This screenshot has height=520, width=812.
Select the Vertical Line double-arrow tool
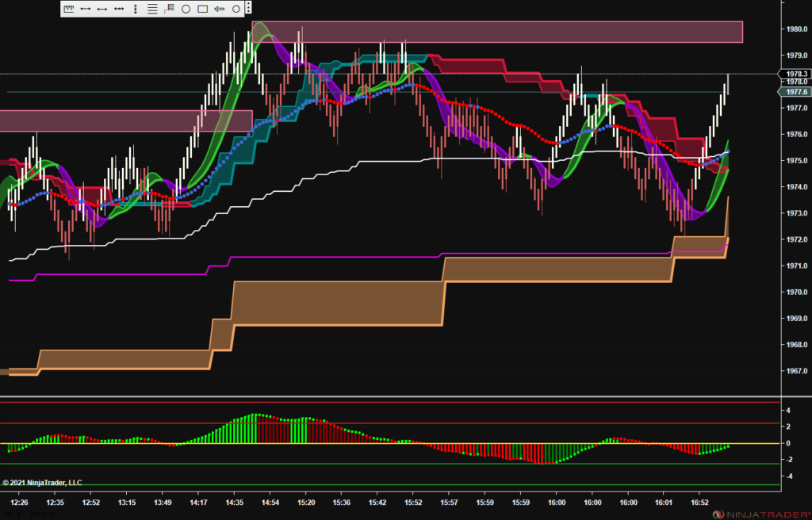point(136,9)
